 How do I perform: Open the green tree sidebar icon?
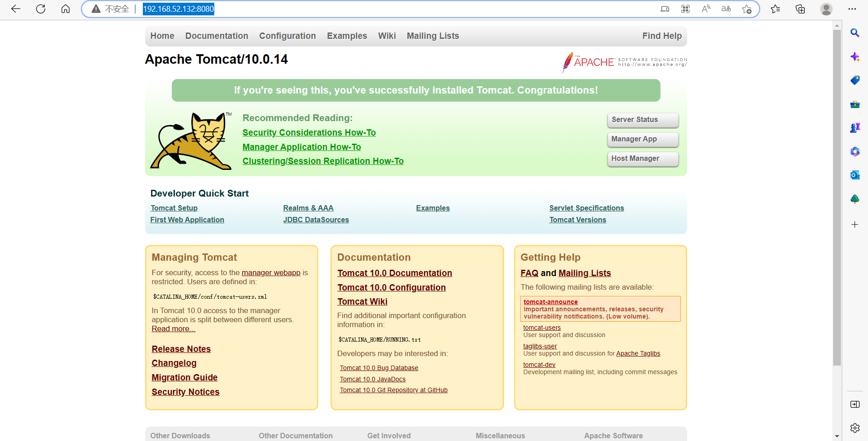point(855,199)
